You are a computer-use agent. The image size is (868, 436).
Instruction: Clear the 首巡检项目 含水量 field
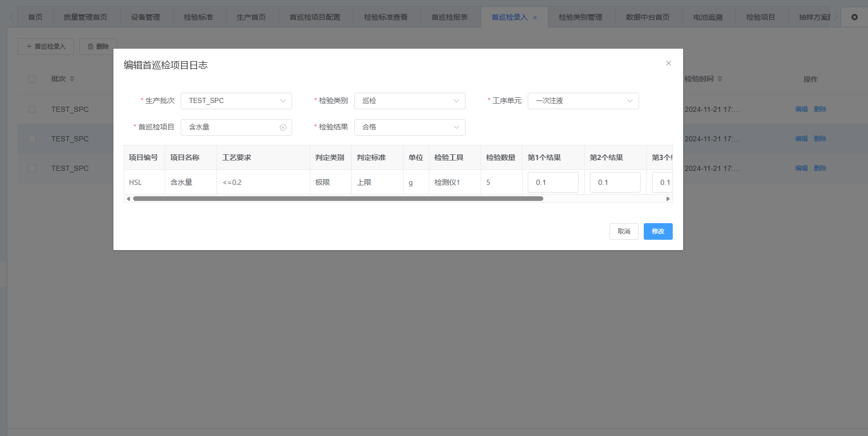[283, 127]
